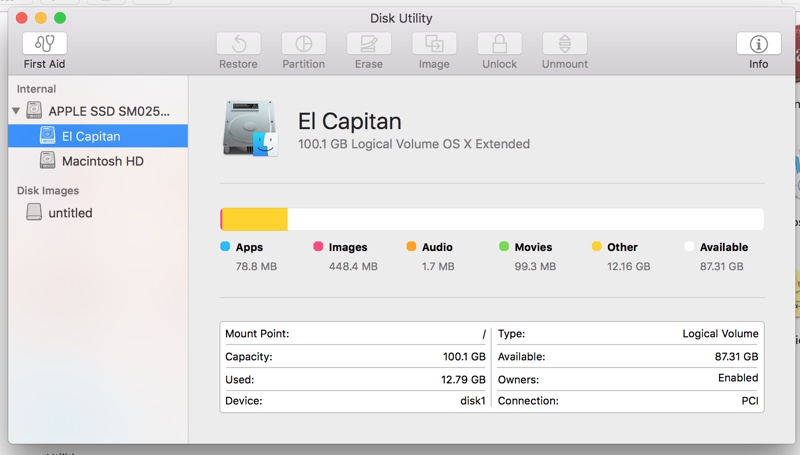The image size is (800, 455).
Task: Click the '448.4 MB' Images value
Action: (353, 266)
